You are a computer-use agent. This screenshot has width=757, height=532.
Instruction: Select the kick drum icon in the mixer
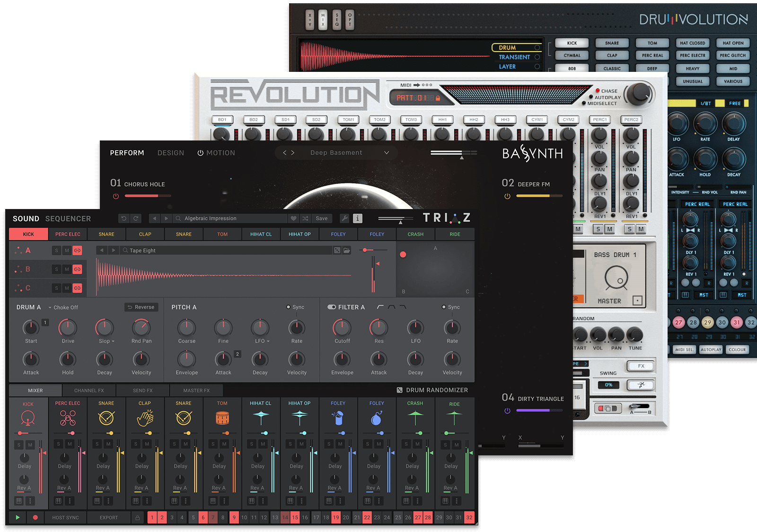pos(28,418)
